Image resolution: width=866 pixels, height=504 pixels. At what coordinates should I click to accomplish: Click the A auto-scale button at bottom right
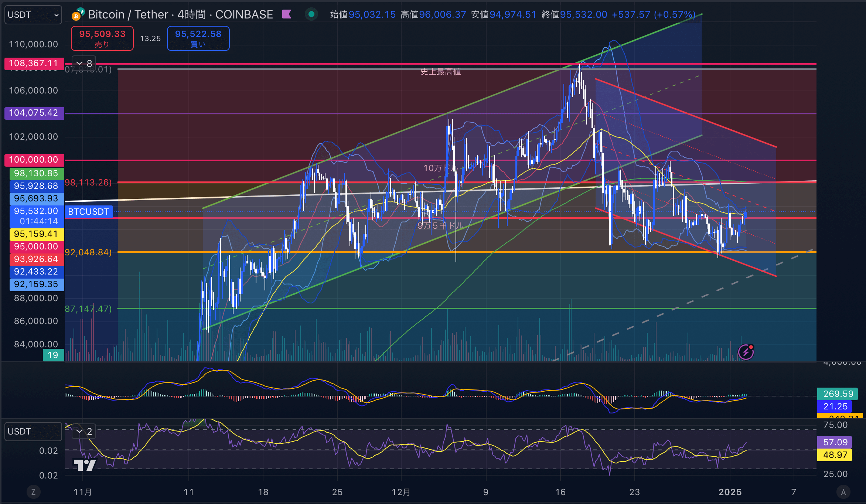843,492
